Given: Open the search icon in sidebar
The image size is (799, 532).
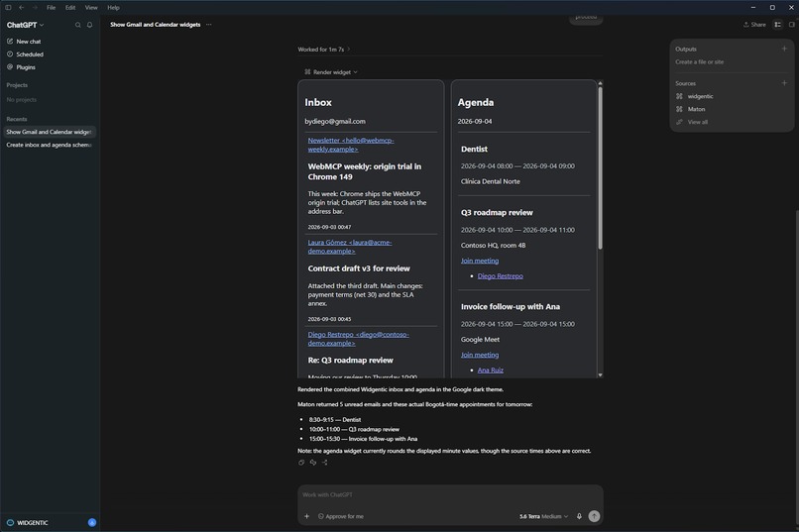Looking at the screenshot, I should [78, 25].
